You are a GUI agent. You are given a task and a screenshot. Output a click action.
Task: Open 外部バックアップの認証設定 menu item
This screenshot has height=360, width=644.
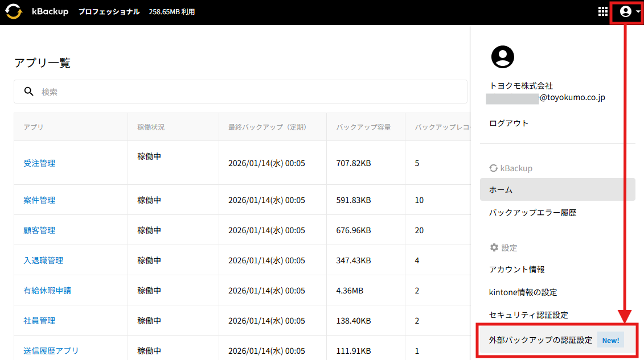[x=540, y=341]
